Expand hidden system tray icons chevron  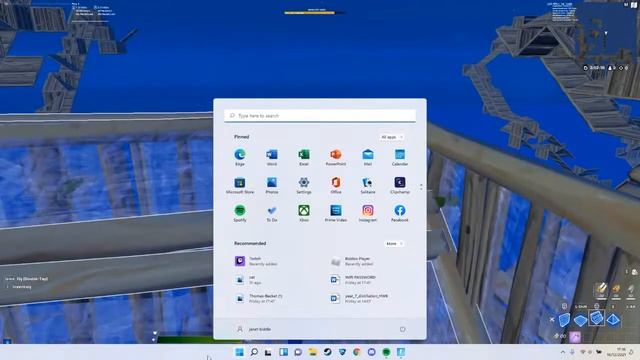click(563, 352)
